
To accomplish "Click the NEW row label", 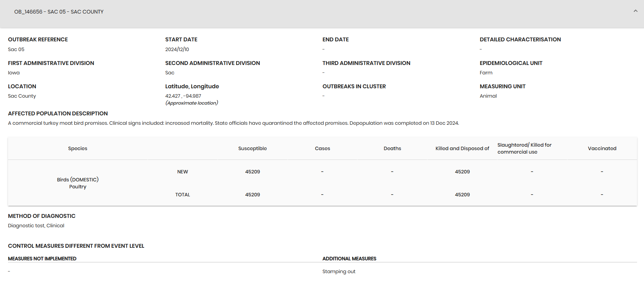I will pos(182,172).
